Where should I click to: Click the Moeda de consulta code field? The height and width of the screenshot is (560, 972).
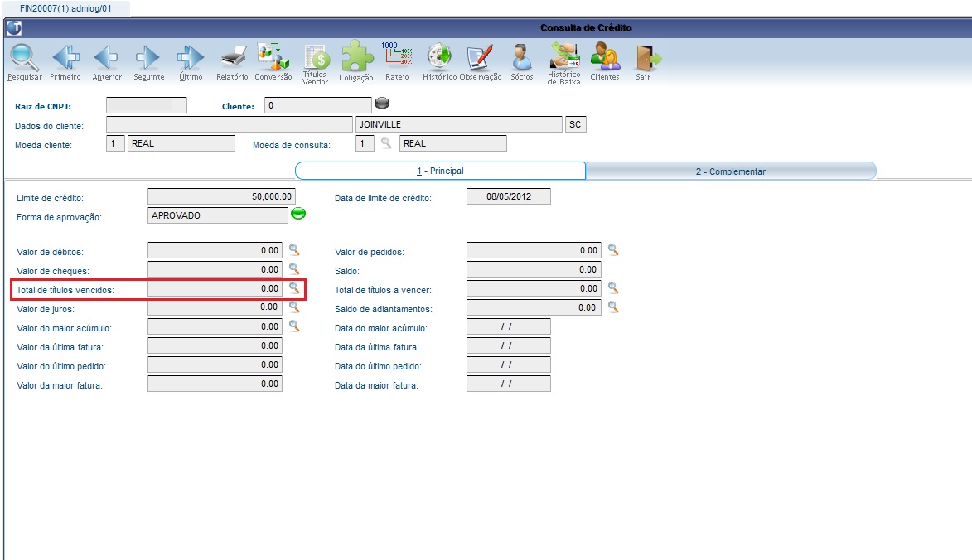click(365, 143)
